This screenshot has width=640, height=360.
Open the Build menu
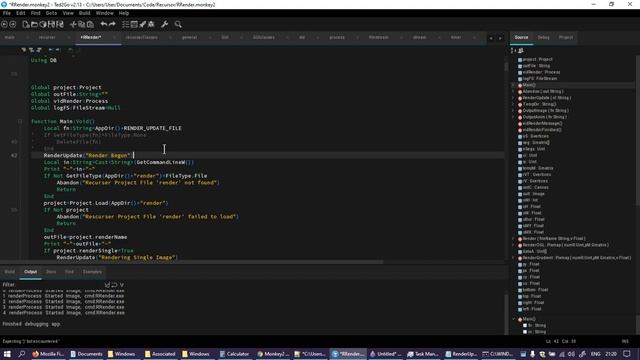[84, 13]
